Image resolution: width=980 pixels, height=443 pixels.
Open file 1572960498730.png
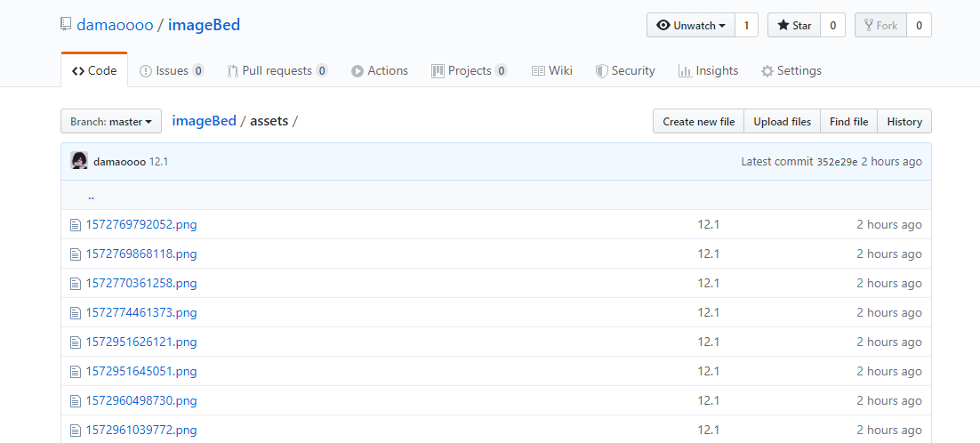click(141, 400)
